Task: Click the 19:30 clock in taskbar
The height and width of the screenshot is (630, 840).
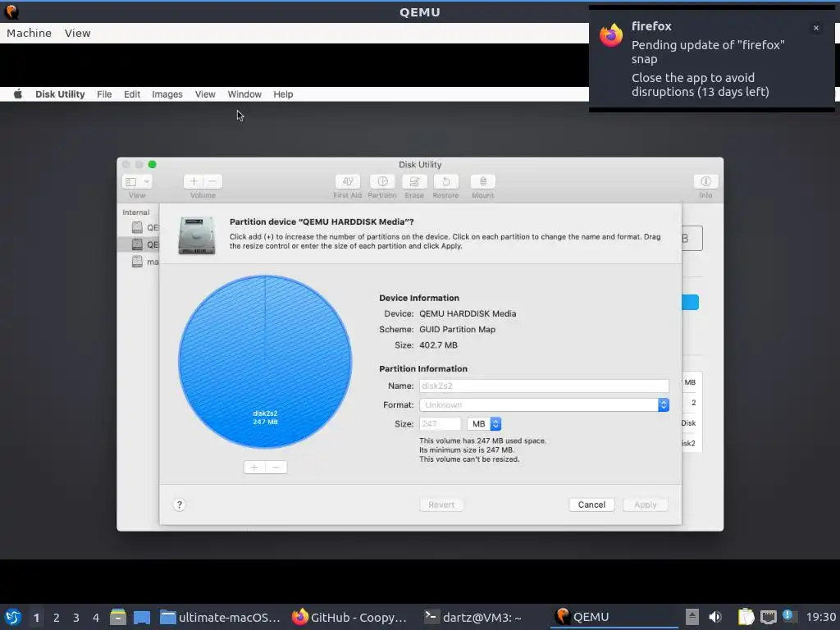Action: (x=821, y=617)
